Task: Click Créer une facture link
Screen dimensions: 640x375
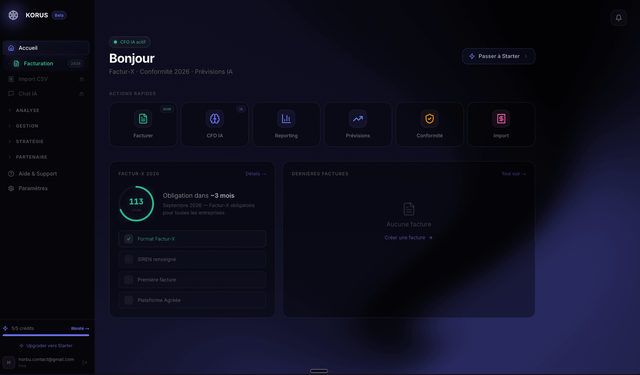Action: tap(409, 237)
